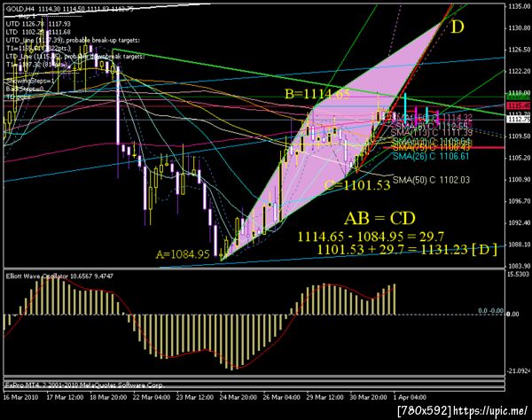Click the ShowingSteps=1 label

tap(30, 81)
